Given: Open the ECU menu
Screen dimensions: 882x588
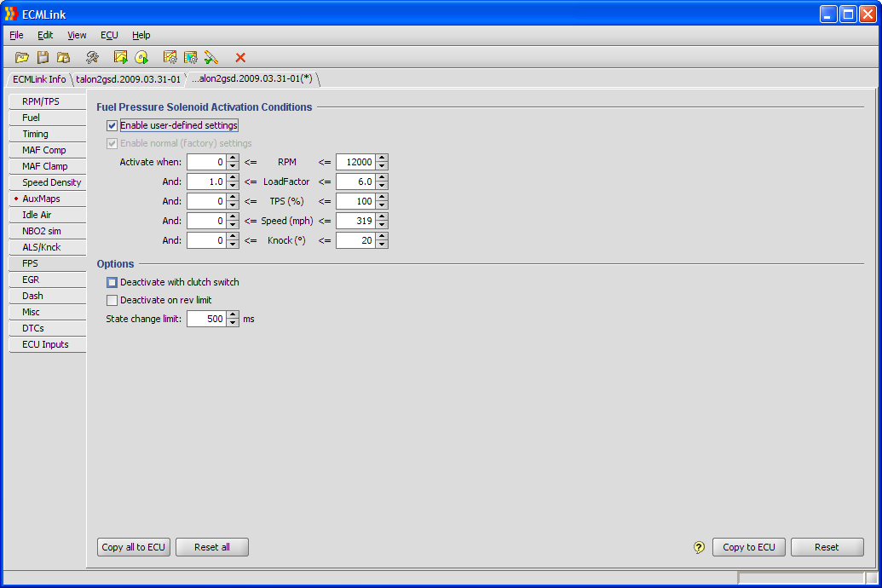Looking at the screenshot, I should click(109, 35).
